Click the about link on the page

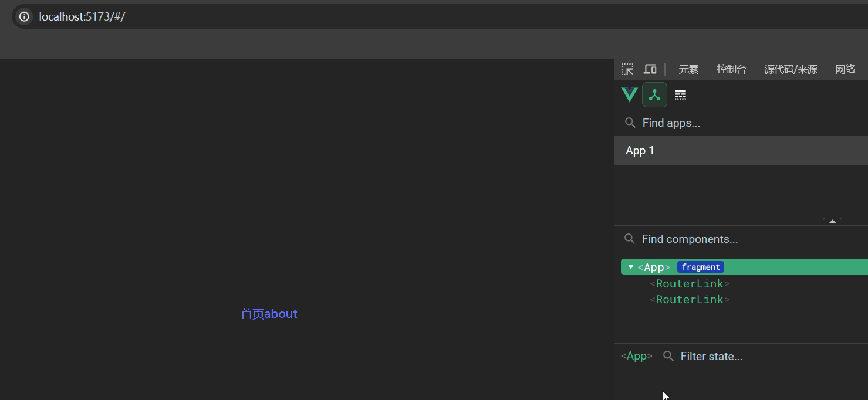click(282, 314)
